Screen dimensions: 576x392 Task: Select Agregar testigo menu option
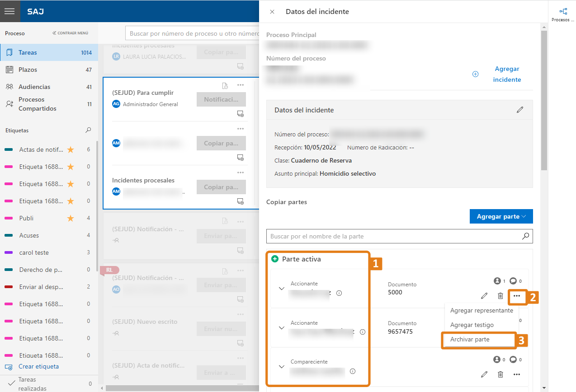(x=472, y=325)
